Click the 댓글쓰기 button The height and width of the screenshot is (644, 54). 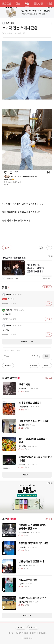pos(47,287)
